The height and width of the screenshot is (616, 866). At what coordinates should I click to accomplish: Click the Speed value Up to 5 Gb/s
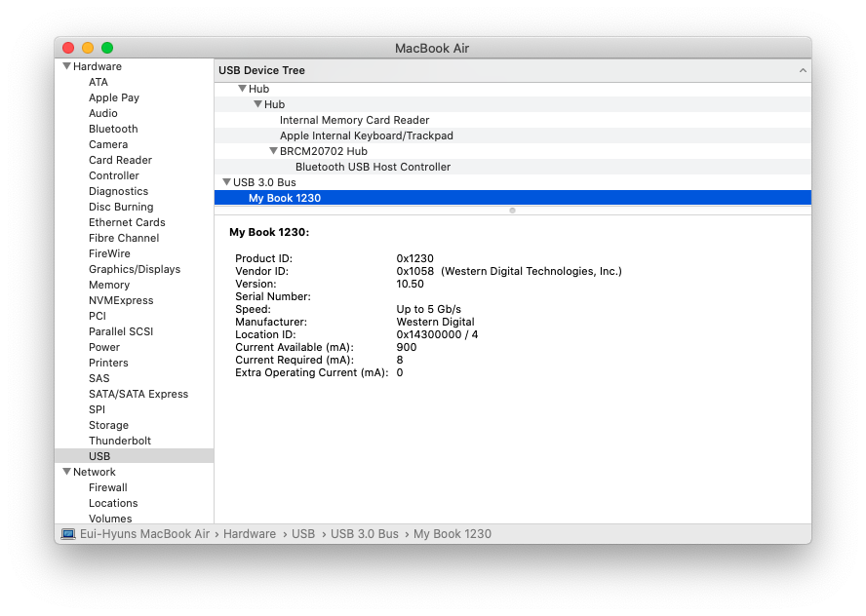pyautogui.click(x=428, y=309)
